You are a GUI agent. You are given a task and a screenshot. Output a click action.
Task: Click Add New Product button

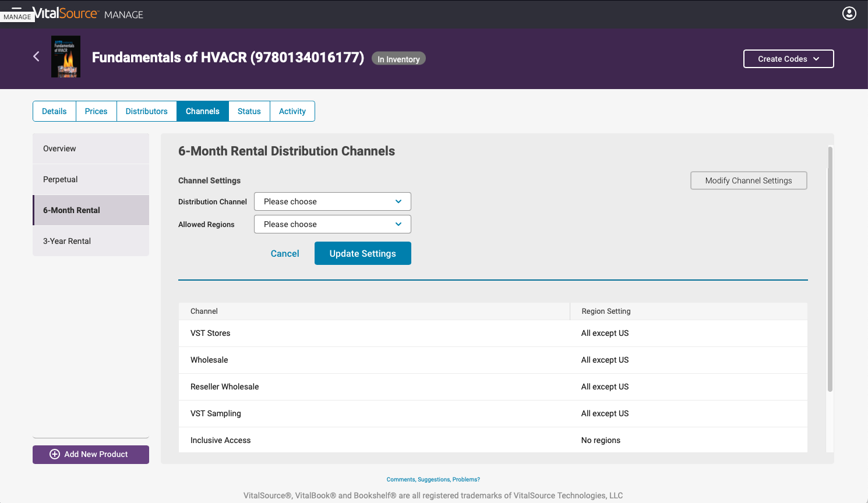91,454
